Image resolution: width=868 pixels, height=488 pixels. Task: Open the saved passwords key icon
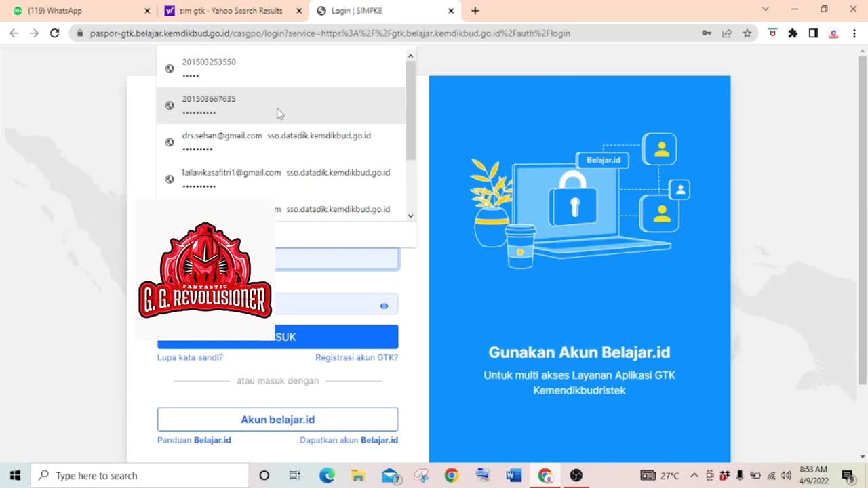pos(706,33)
